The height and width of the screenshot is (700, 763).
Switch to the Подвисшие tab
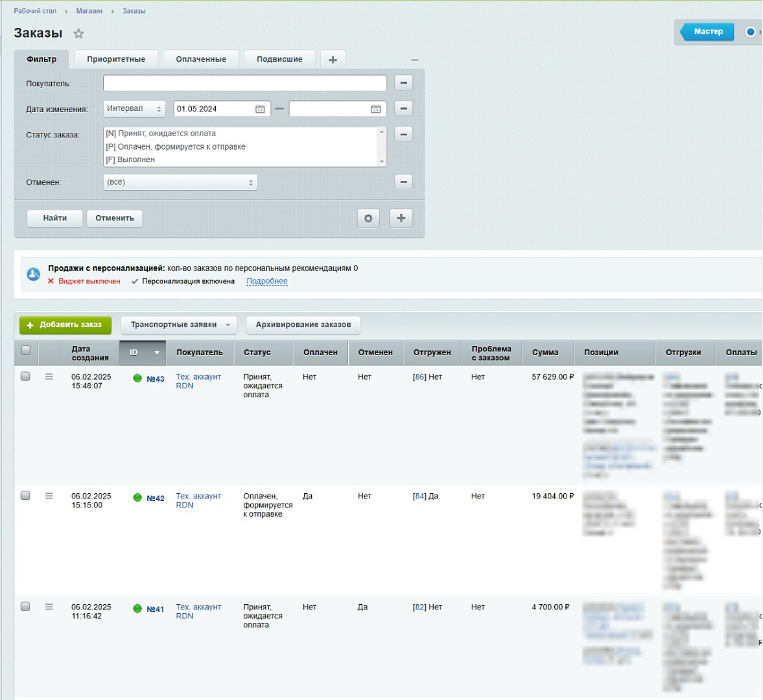[x=279, y=60]
